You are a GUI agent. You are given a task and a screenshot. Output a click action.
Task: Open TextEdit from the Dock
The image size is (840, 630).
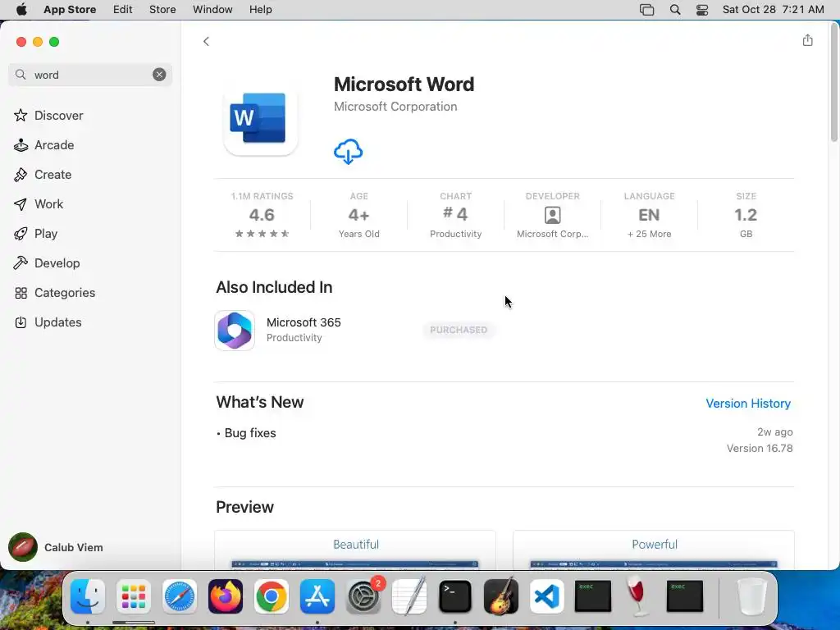[409, 596]
